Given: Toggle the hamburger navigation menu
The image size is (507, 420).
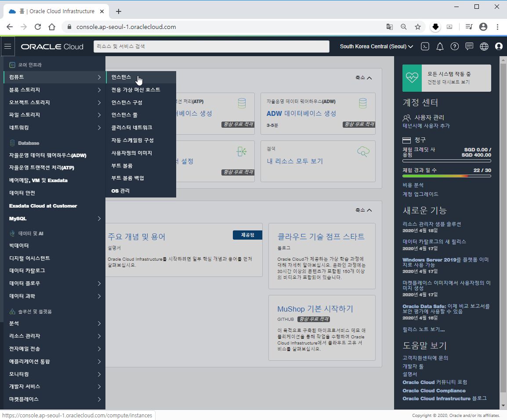Looking at the screenshot, I should 8,47.
